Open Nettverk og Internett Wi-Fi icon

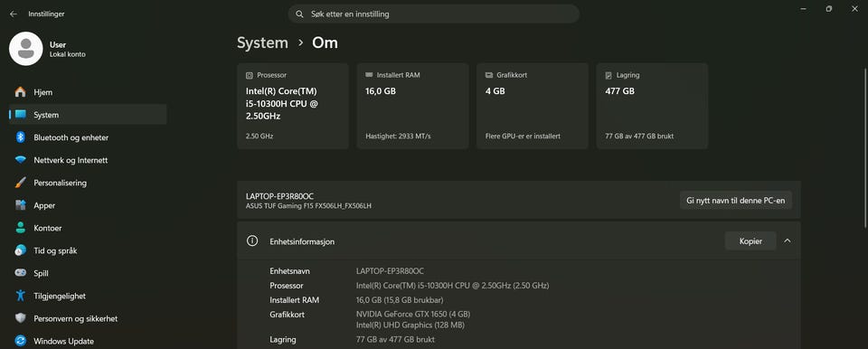21,160
